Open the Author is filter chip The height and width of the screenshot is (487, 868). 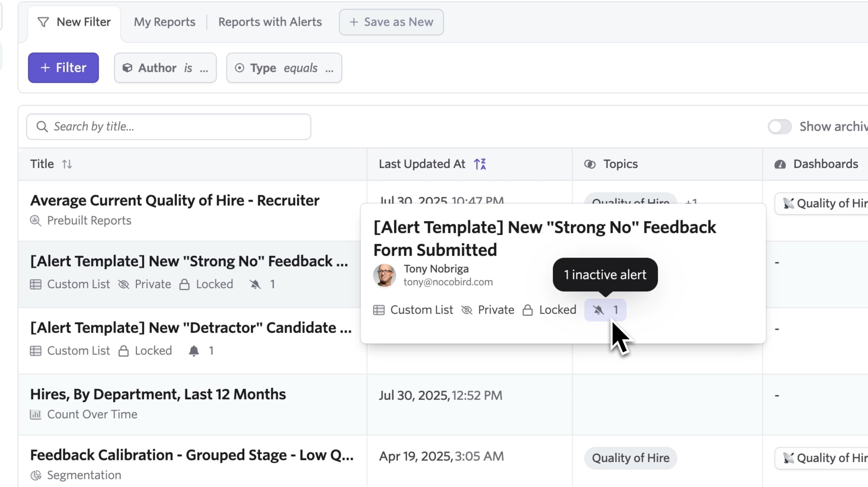[165, 68]
